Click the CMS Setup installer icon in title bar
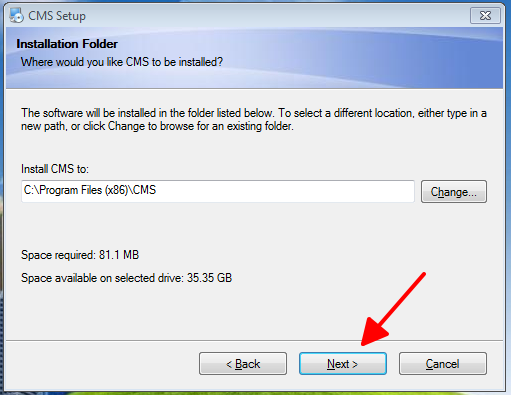This screenshot has width=511, height=395. [16, 15]
